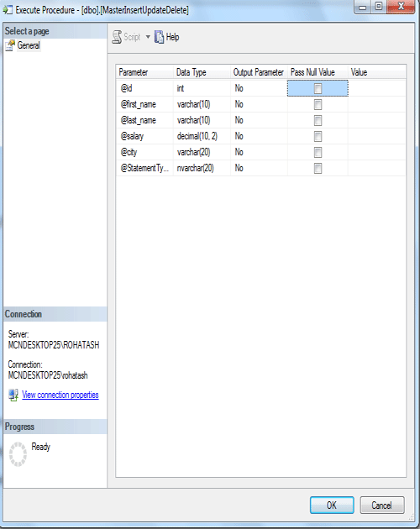Click the Value field for @first_name
This screenshot has height=529, width=420.
(x=377, y=104)
